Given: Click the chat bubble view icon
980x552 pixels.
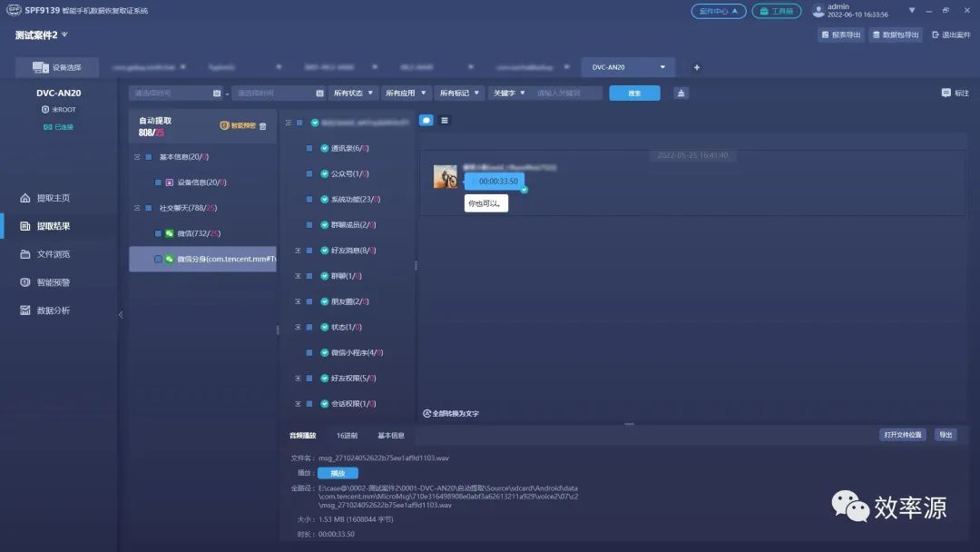Looking at the screenshot, I should point(426,120).
